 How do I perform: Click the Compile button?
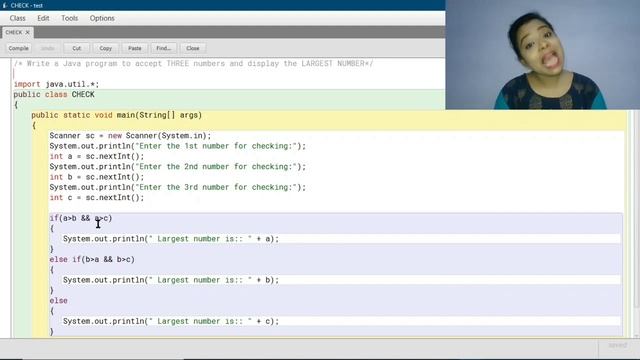[x=18, y=48]
